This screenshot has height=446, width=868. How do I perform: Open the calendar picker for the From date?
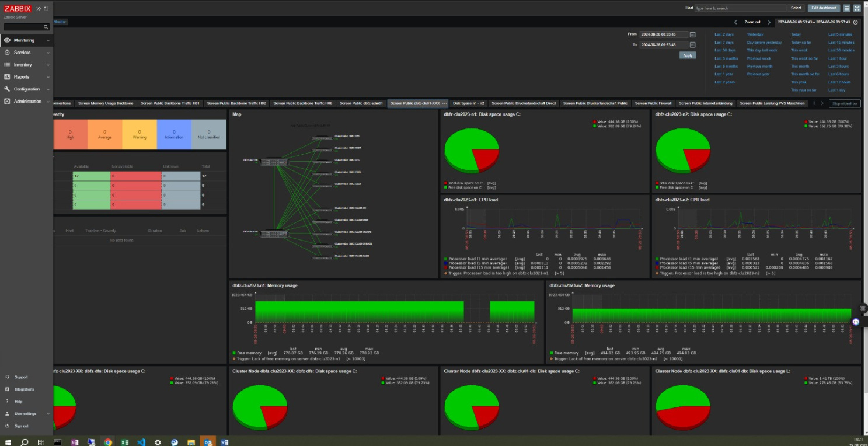(x=693, y=34)
